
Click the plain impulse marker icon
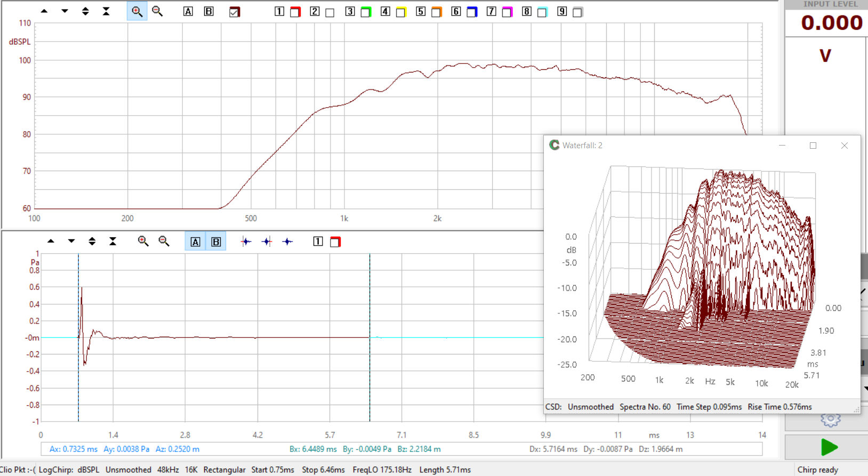pos(287,241)
